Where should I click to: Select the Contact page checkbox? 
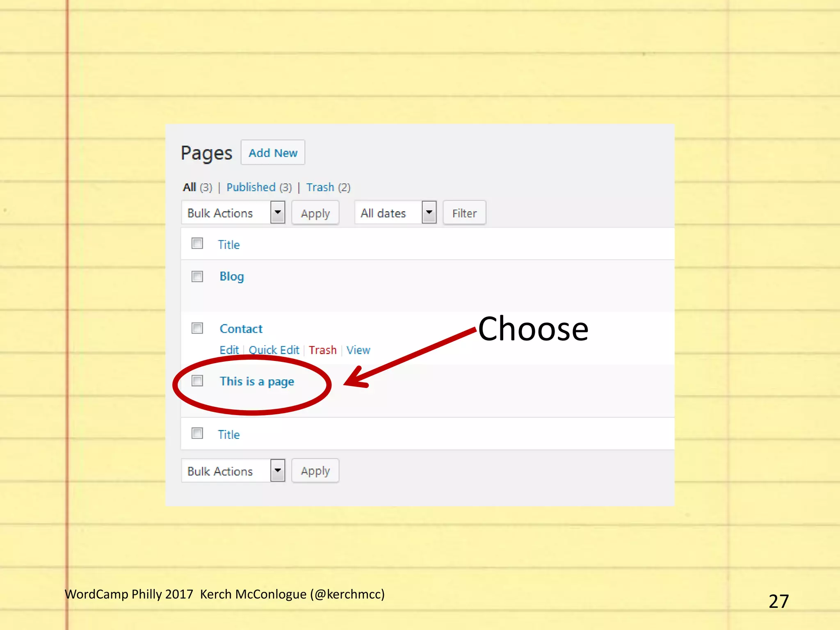[x=197, y=329]
